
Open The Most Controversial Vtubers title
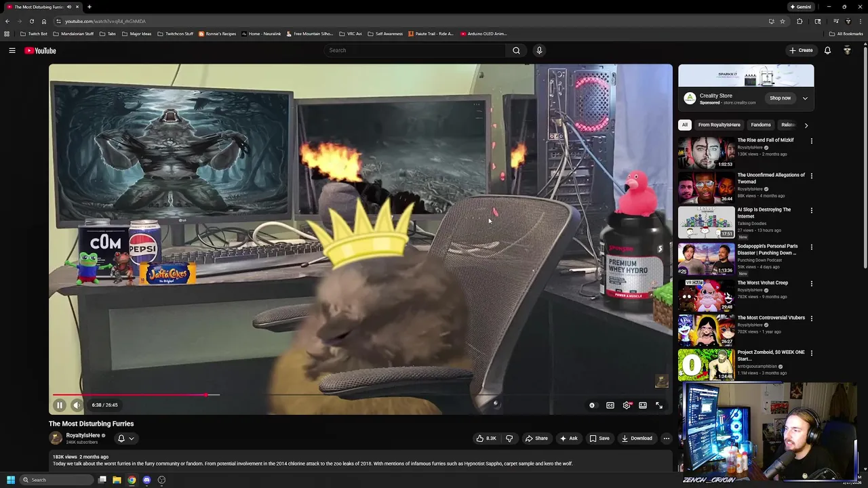tap(771, 317)
